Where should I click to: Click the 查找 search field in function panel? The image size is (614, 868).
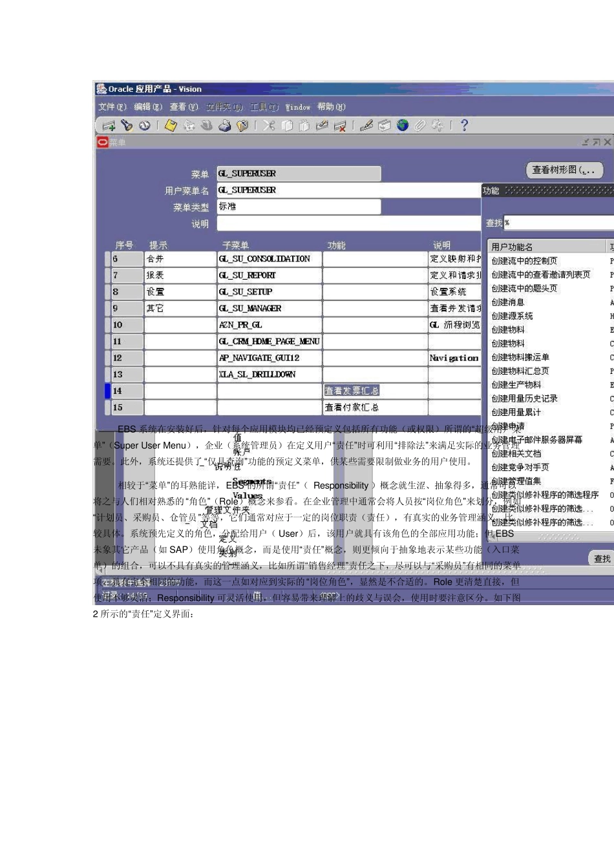coord(558,223)
